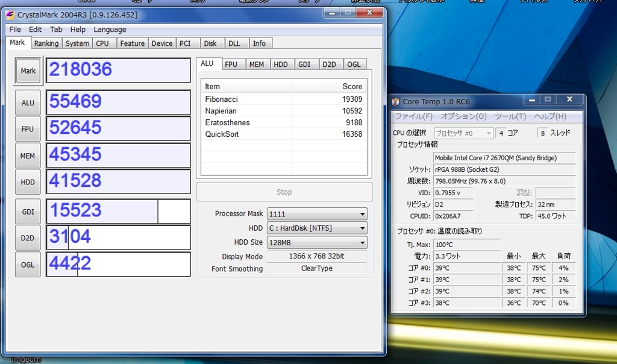Run the D2D benchmark button
This screenshot has height=364, width=617.
(28, 238)
